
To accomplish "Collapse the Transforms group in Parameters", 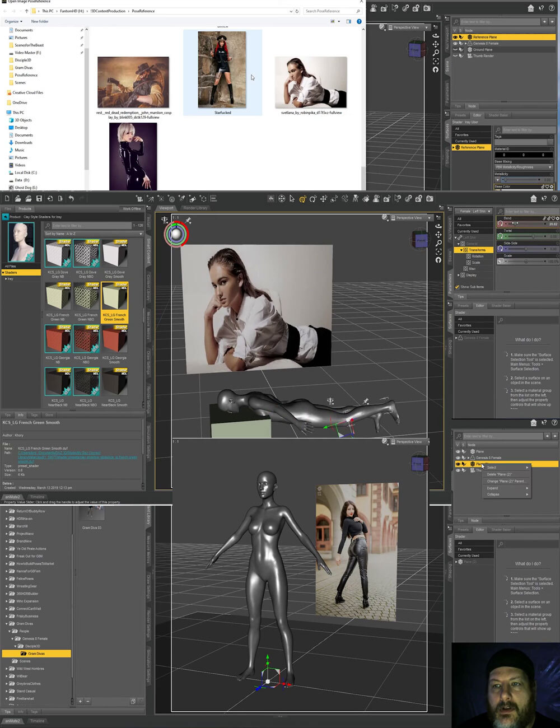I will coord(463,250).
